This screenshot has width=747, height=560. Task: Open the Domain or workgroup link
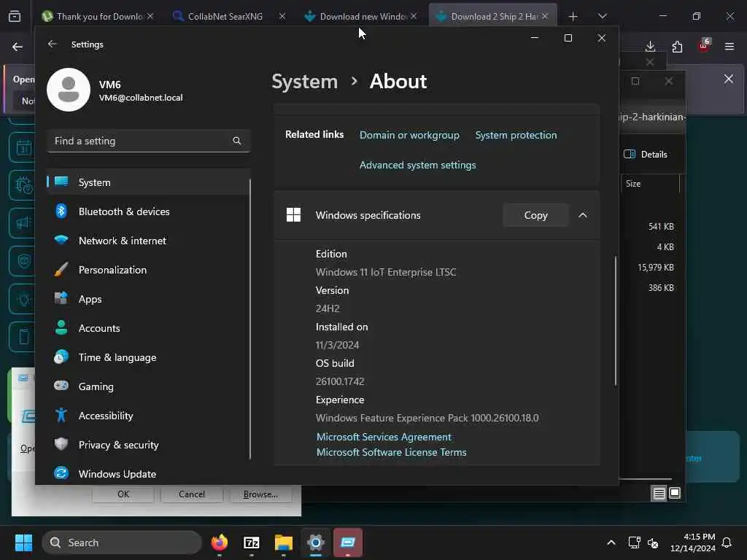point(409,135)
